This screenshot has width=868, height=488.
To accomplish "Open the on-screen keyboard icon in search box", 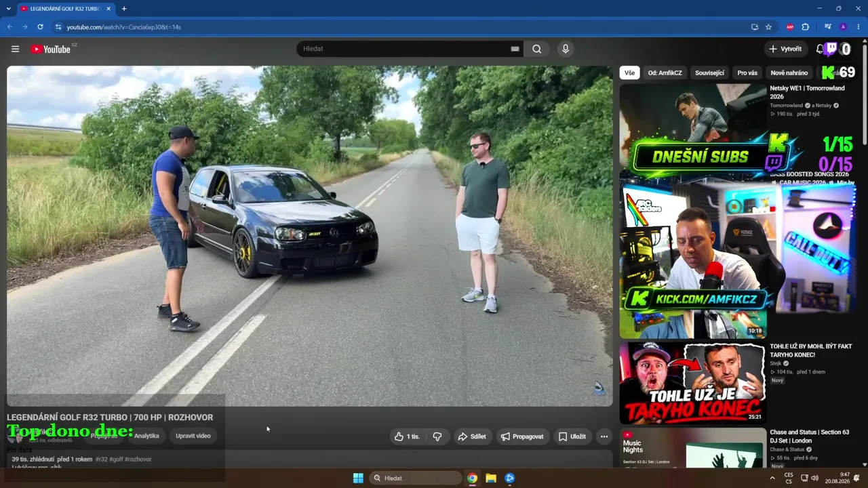I will click(515, 49).
